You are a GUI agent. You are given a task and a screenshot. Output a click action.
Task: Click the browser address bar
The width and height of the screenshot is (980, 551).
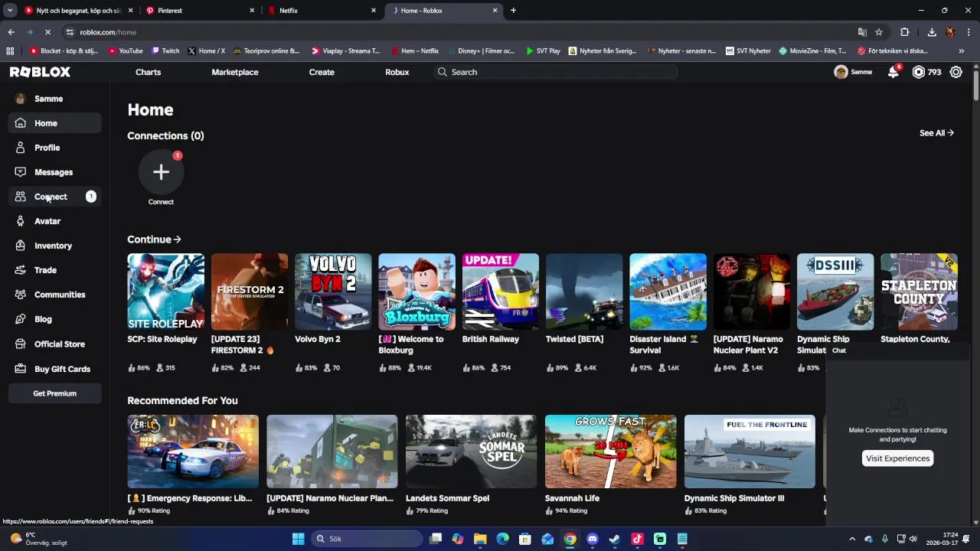459,32
